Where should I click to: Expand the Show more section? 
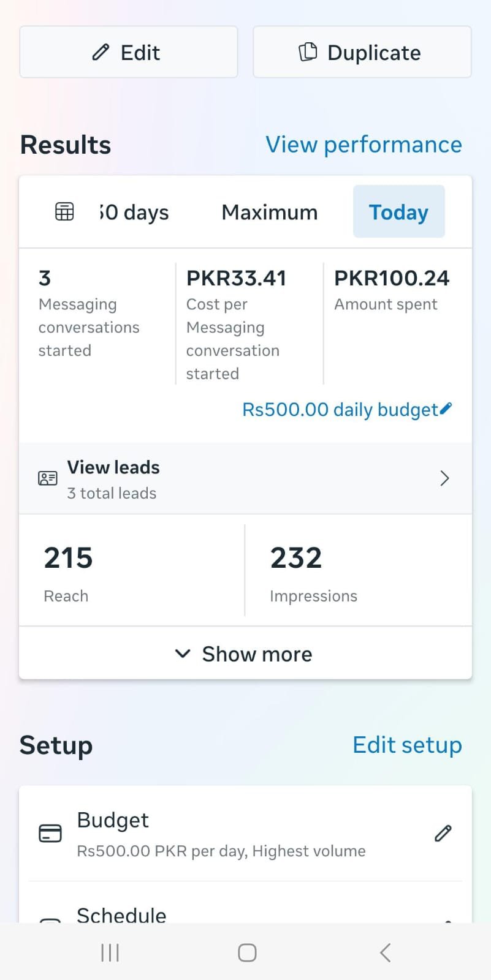coord(257,654)
